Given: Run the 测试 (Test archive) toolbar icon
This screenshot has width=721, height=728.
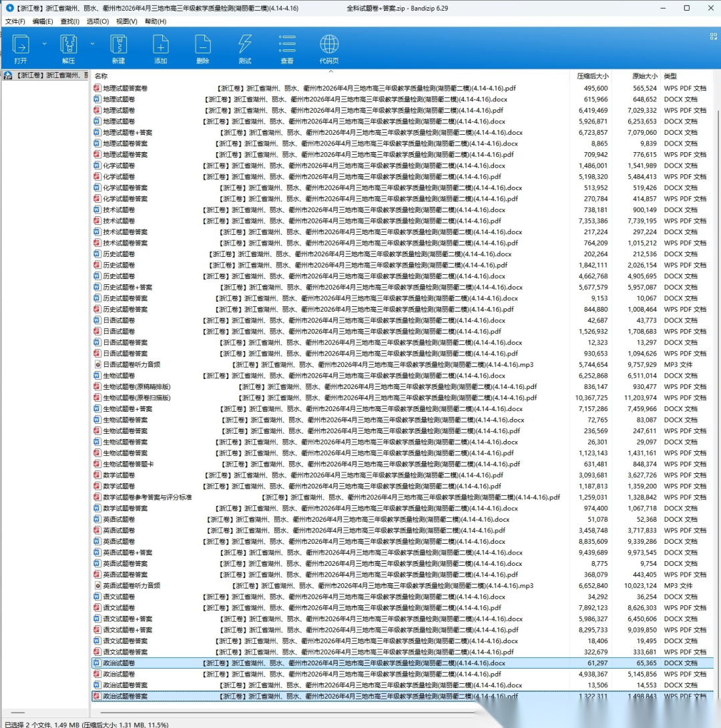Looking at the screenshot, I should pyautogui.click(x=245, y=45).
